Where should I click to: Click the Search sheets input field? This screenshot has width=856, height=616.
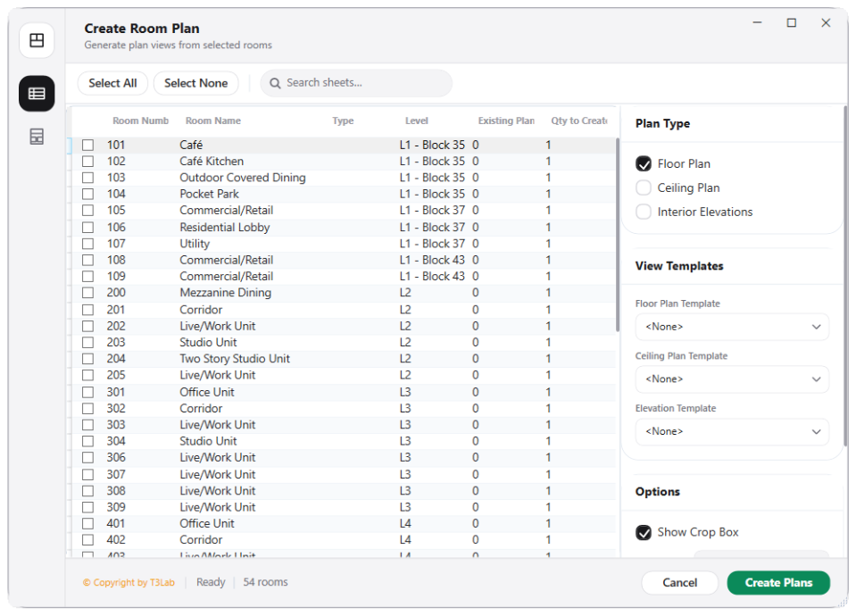pos(356,83)
